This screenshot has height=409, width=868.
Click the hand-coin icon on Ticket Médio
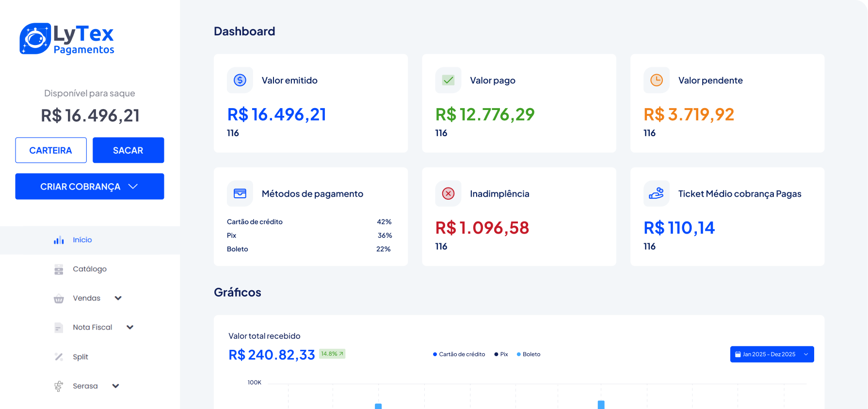[x=657, y=193]
